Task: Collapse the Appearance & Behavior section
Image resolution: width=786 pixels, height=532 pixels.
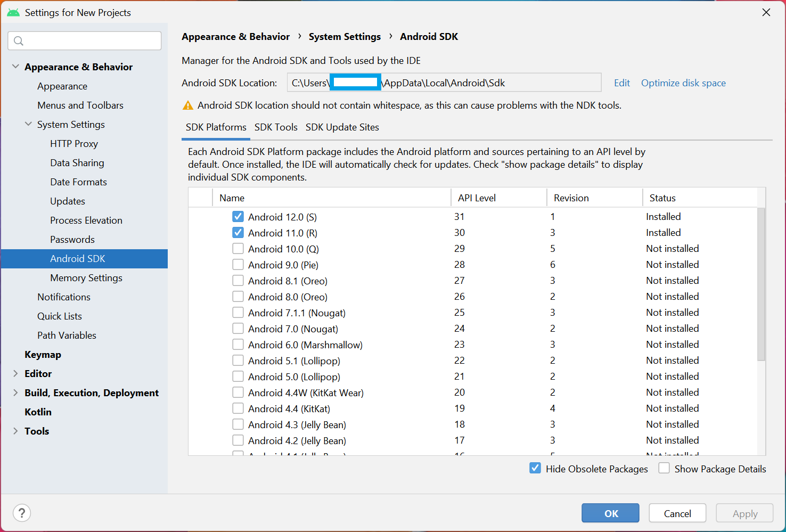Action: 15,67
